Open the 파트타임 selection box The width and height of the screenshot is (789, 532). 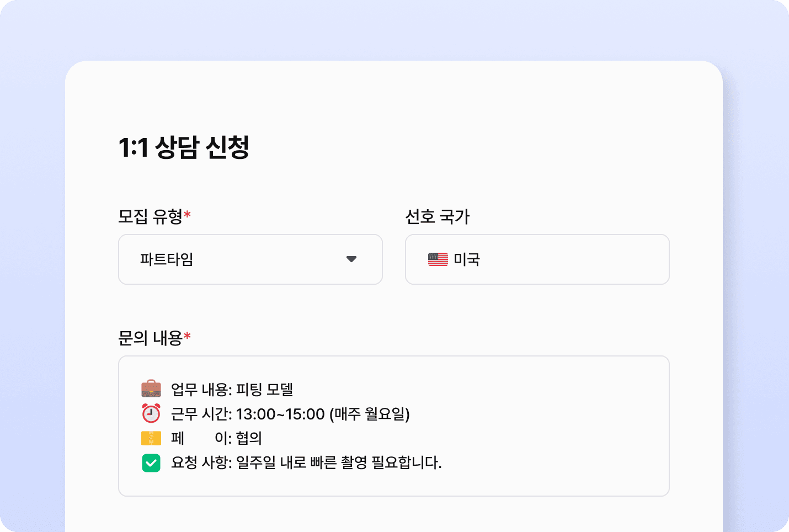[250, 259]
